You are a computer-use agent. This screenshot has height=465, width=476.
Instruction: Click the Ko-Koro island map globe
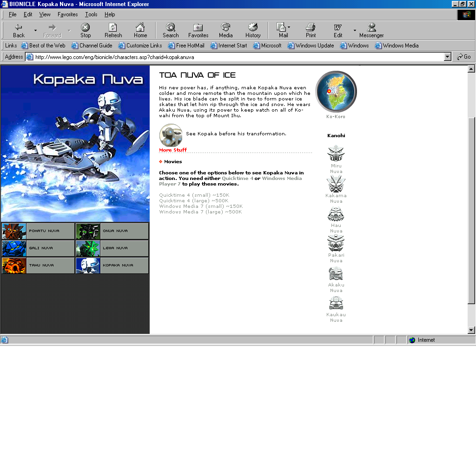pos(336,92)
